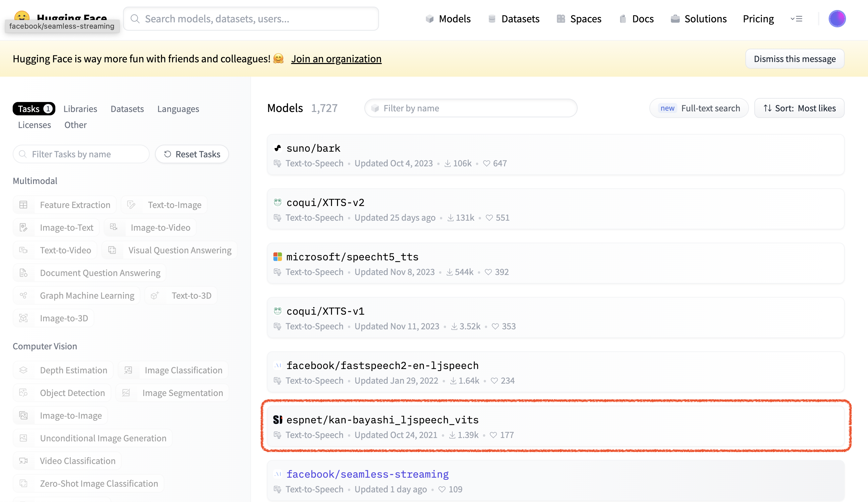This screenshot has width=868, height=502.
Task: Switch to the Languages filter tab
Action: tap(178, 109)
